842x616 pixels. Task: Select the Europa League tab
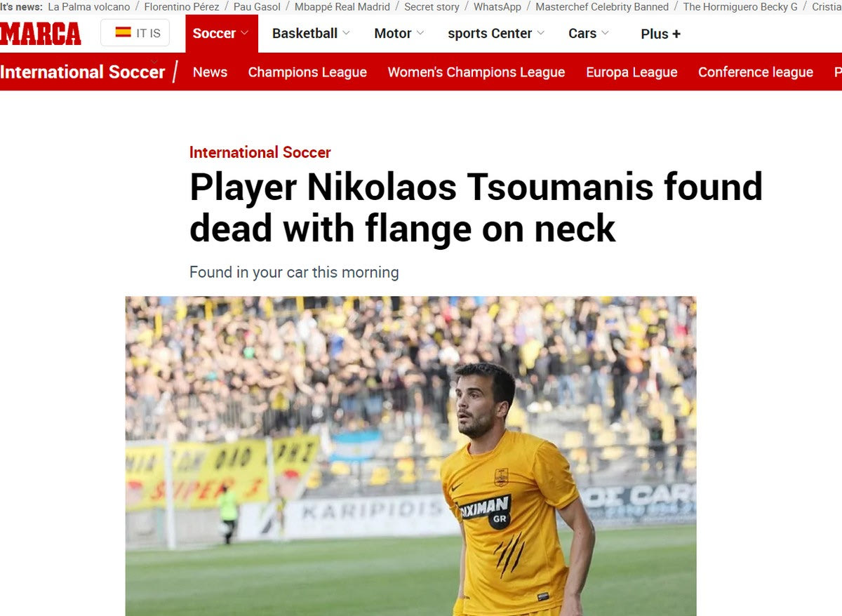click(x=631, y=72)
